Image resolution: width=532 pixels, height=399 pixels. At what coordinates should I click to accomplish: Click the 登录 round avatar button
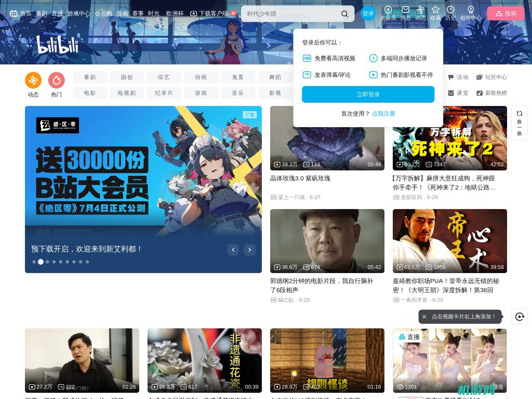(368, 13)
